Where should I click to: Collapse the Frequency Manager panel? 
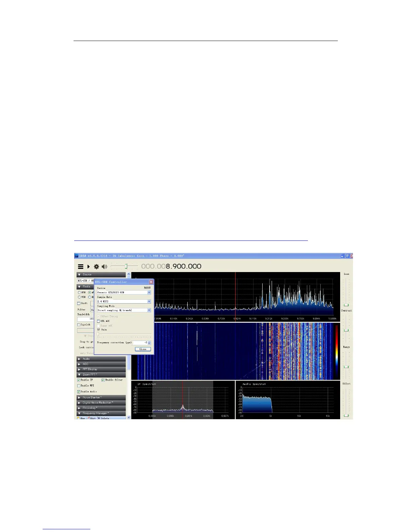coord(101,413)
